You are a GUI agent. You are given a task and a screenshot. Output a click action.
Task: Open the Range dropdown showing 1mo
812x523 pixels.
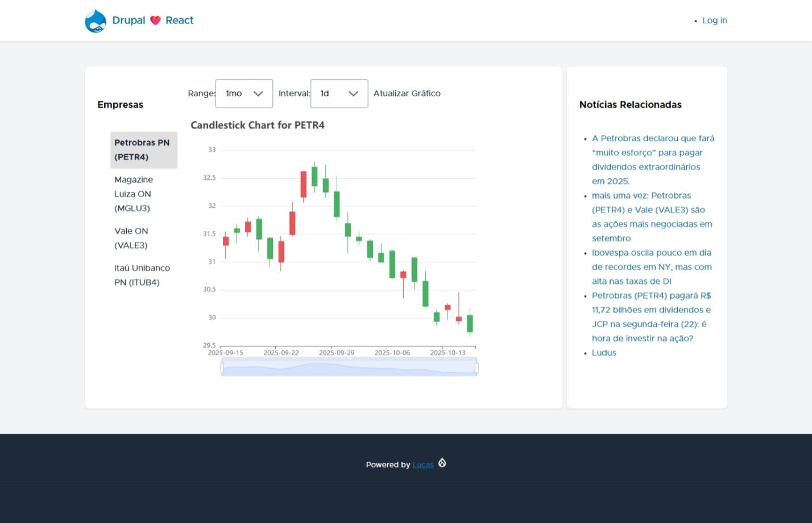[x=244, y=93]
